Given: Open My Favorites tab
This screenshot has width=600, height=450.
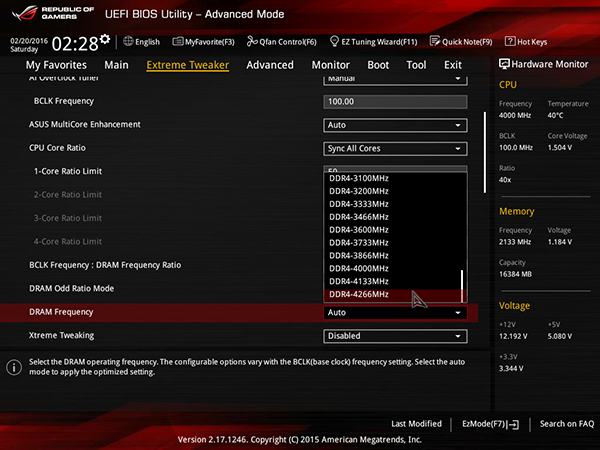Looking at the screenshot, I should tap(56, 65).
